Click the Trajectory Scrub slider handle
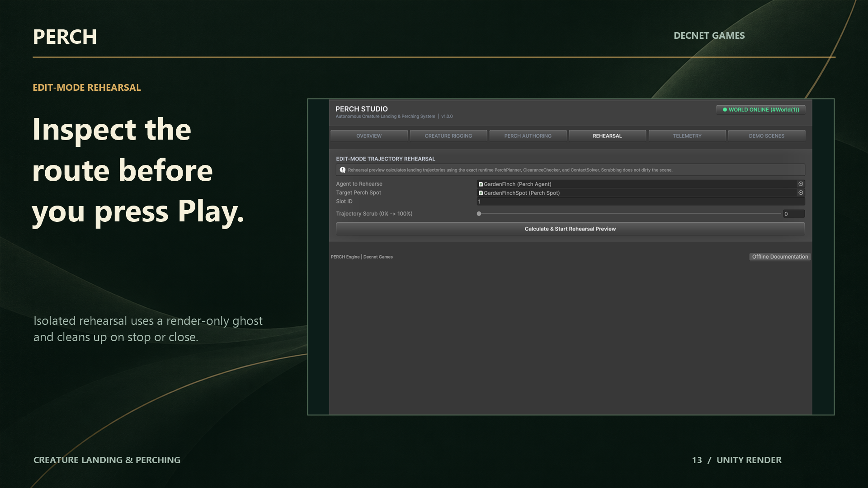Screen dimensions: 868x488 click(479, 214)
